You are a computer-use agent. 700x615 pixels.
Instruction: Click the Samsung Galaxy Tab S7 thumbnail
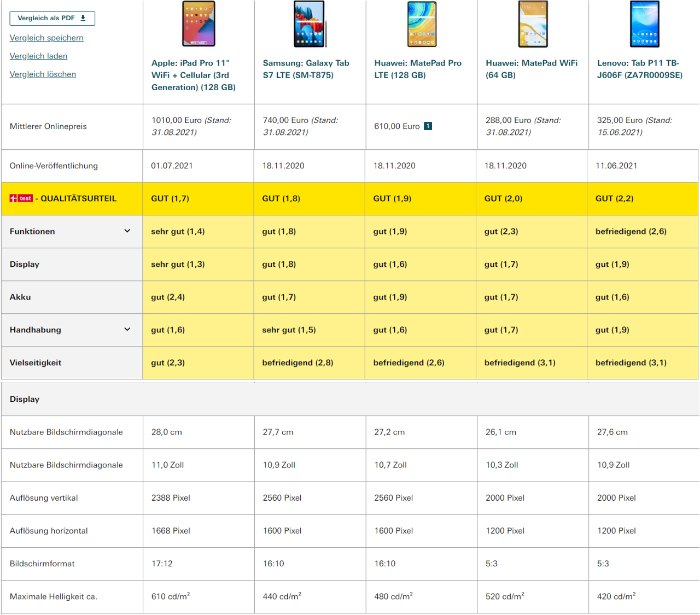[x=310, y=24]
